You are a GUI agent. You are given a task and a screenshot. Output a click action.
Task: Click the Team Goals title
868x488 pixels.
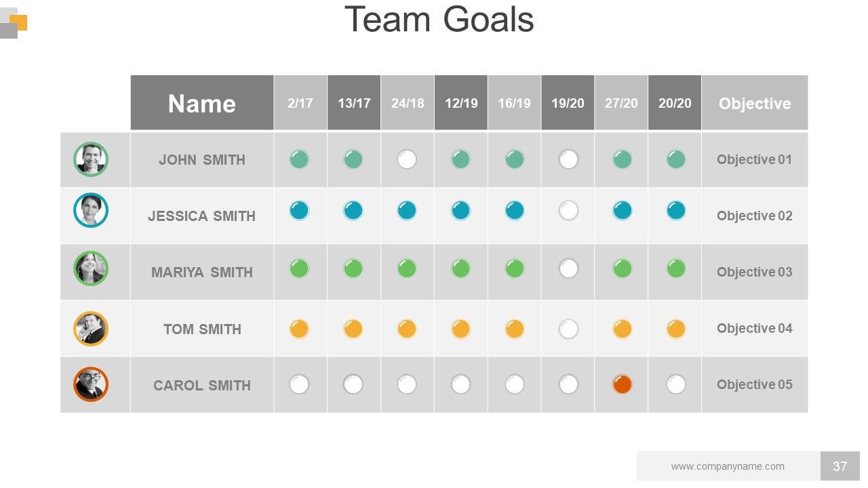pyautogui.click(x=439, y=20)
